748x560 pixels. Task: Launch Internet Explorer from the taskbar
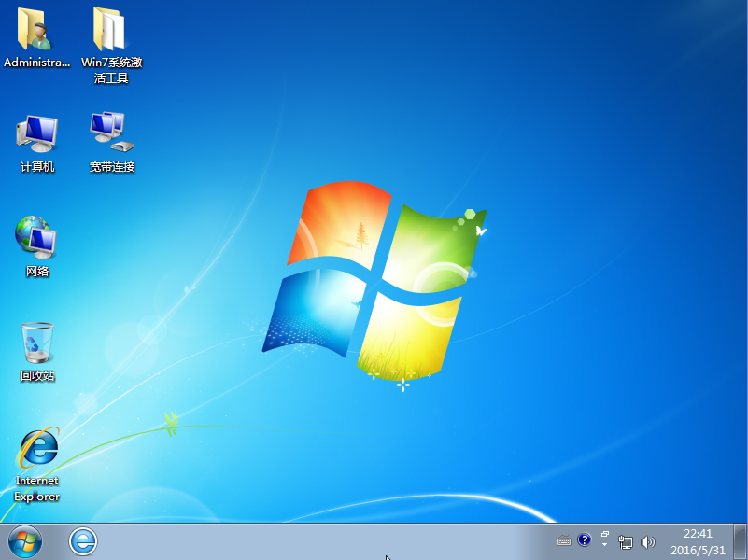click(82, 541)
